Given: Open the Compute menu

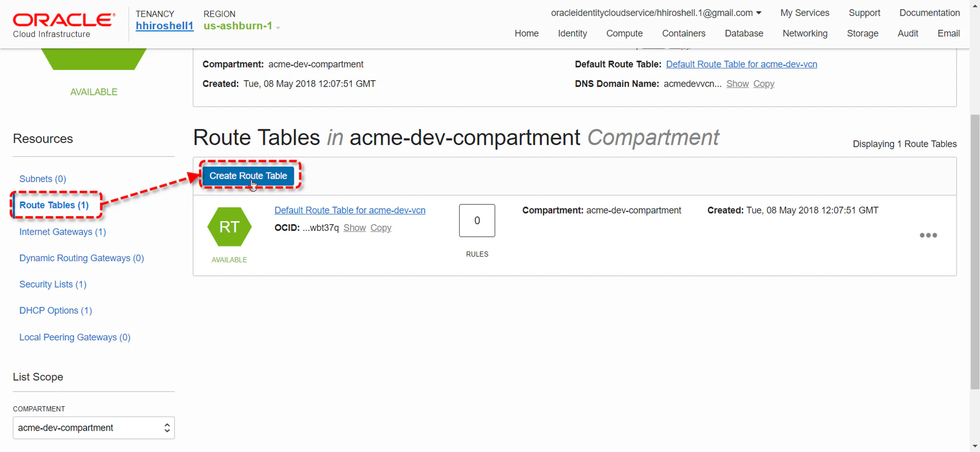Looking at the screenshot, I should click(624, 33).
